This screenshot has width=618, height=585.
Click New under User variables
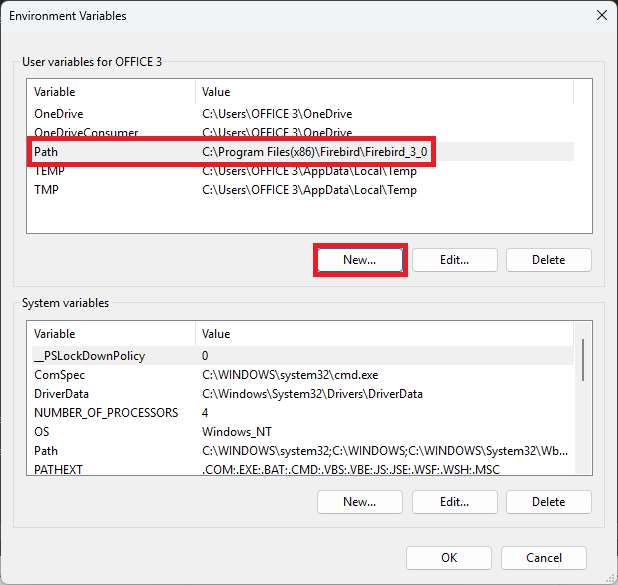coord(359,260)
